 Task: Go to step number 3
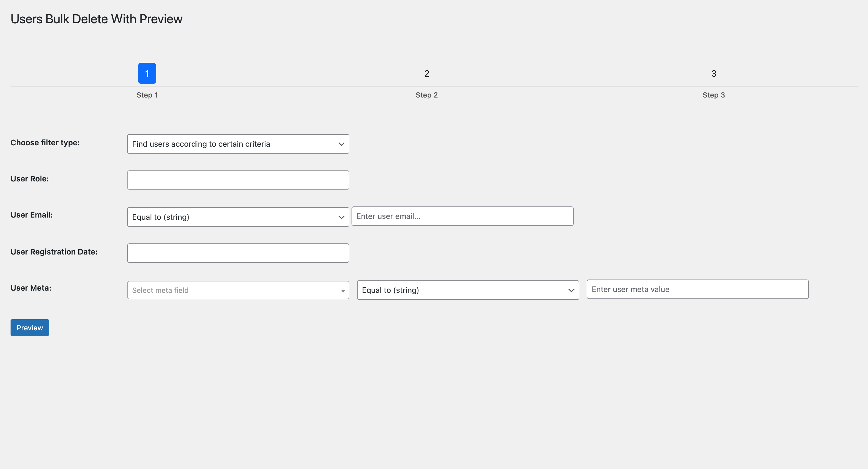714,74
